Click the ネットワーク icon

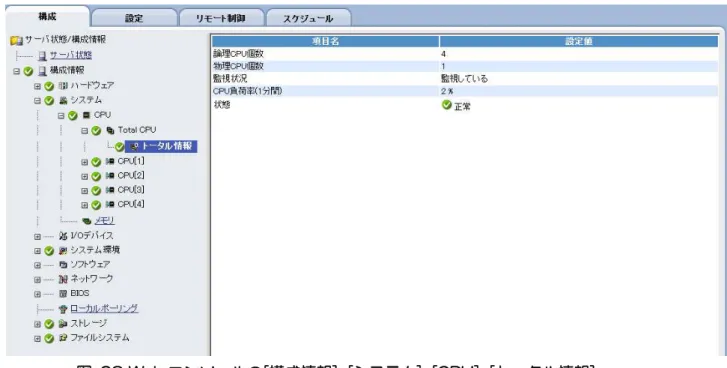pos(63,279)
